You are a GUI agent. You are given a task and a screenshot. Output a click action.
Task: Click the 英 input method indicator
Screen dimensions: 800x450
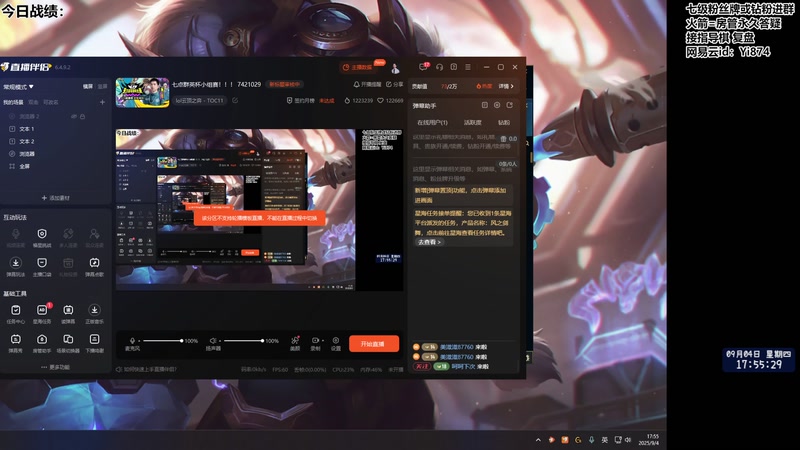point(605,440)
